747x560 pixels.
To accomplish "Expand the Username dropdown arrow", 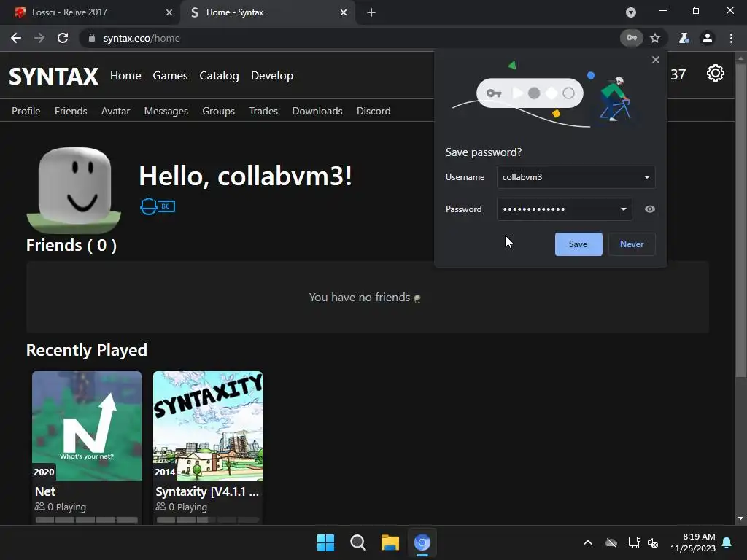I will [x=647, y=177].
